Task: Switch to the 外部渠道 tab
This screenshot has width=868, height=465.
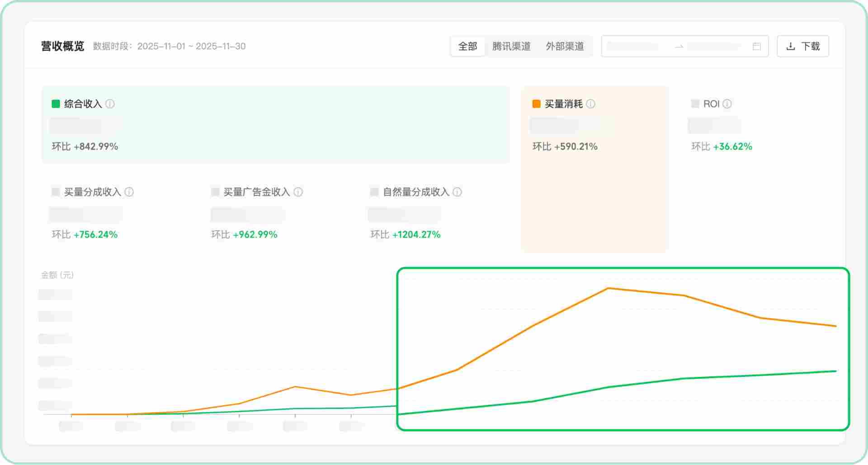Action: (x=566, y=46)
